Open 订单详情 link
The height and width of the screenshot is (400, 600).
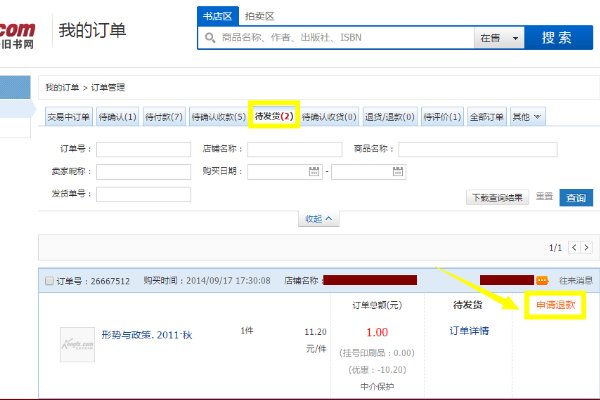pyautogui.click(x=469, y=331)
